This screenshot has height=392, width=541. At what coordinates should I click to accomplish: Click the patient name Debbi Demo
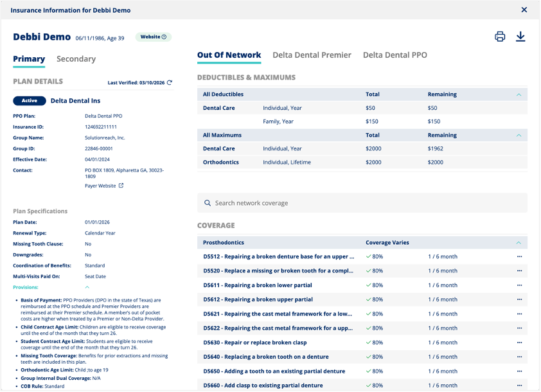(42, 37)
